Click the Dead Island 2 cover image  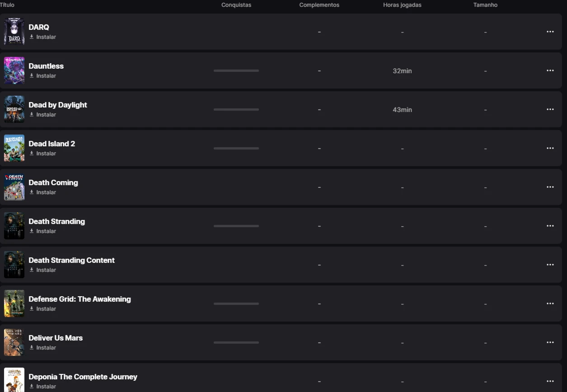tap(14, 148)
